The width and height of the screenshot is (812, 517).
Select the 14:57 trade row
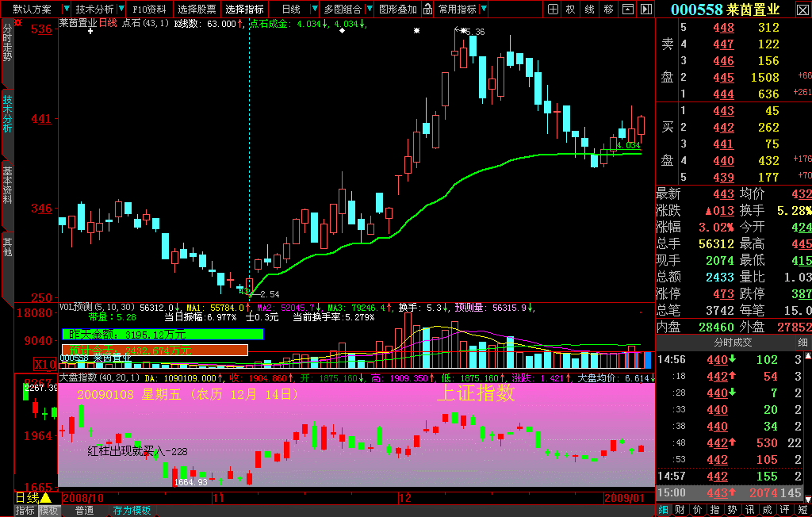[730, 476]
